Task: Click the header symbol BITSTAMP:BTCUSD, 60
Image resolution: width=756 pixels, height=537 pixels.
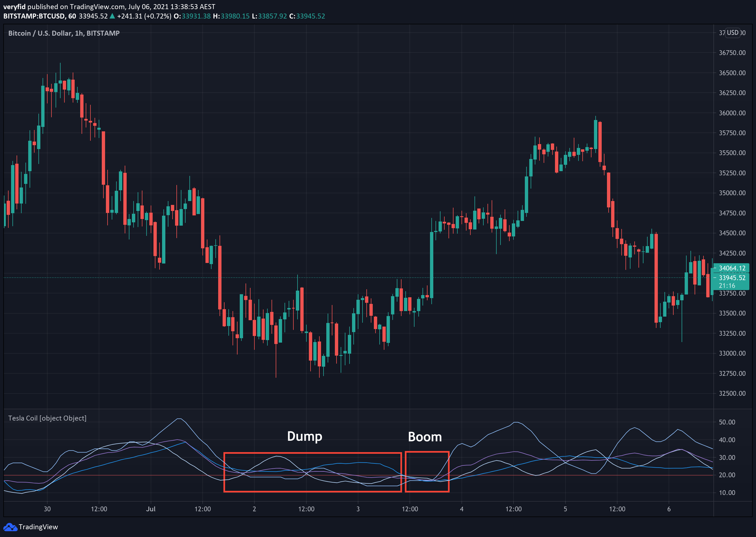Action: pyautogui.click(x=40, y=16)
